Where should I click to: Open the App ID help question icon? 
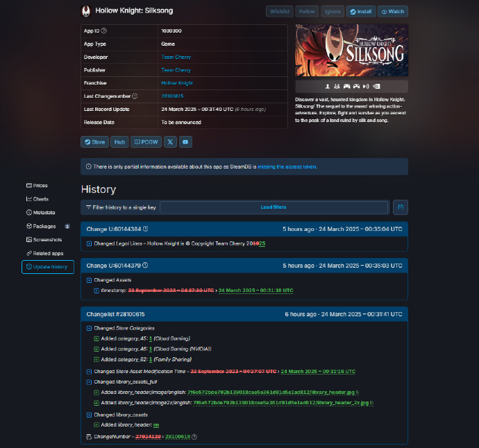(x=104, y=31)
